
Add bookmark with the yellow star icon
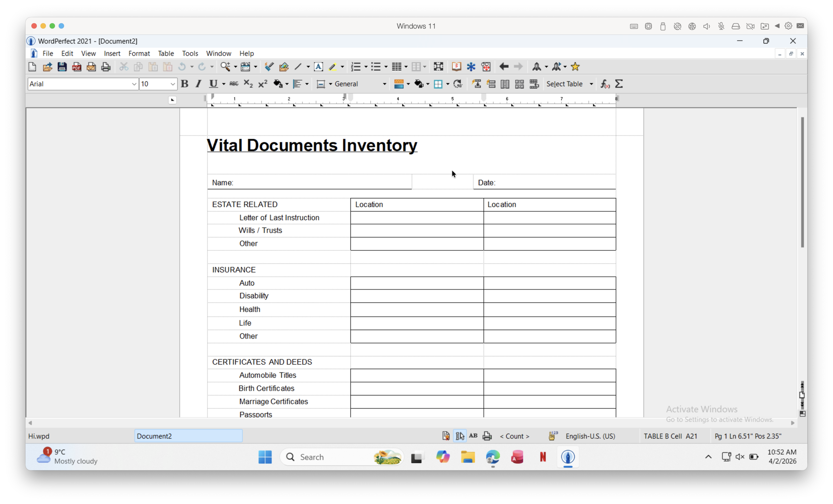point(575,67)
